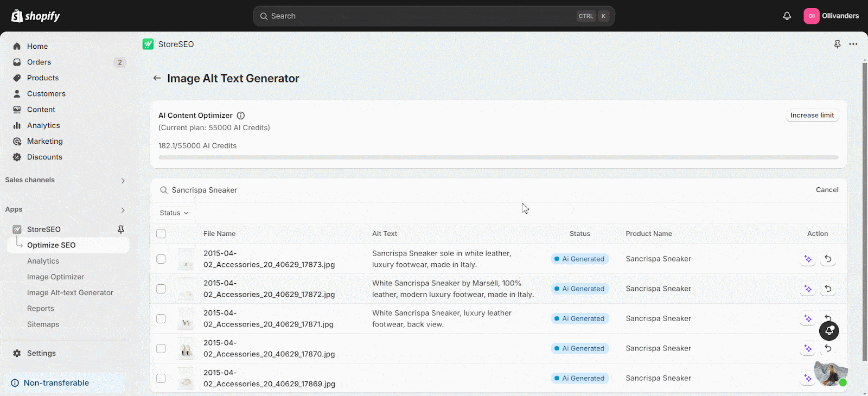
Task: Click the Shopify logo
Action: 36,16
